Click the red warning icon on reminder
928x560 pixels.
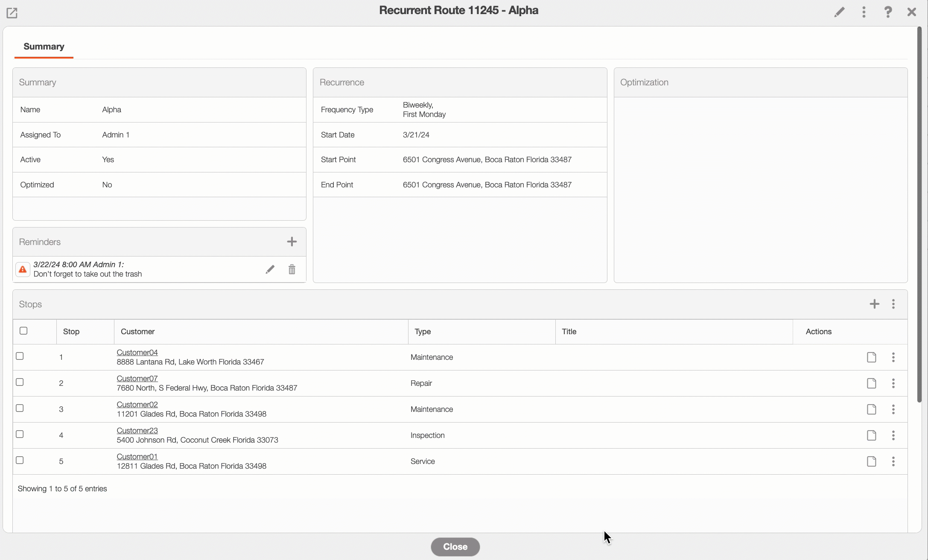[23, 269]
